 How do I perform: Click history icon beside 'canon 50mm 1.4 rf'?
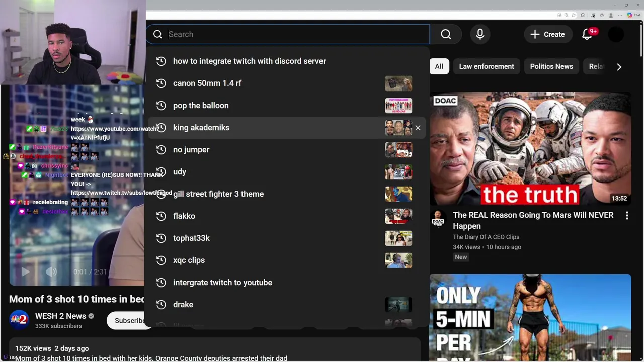[x=161, y=83]
